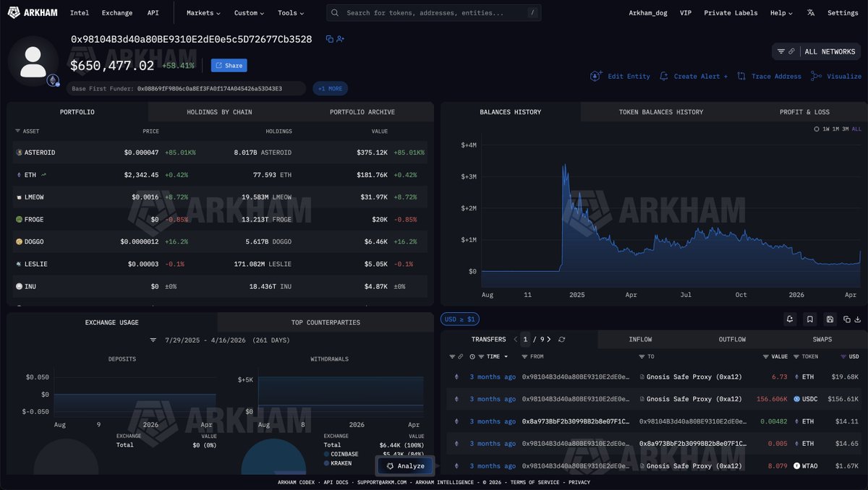The image size is (868, 490).
Task: Click the chain link icon in transfers header
Action: [x=460, y=357]
